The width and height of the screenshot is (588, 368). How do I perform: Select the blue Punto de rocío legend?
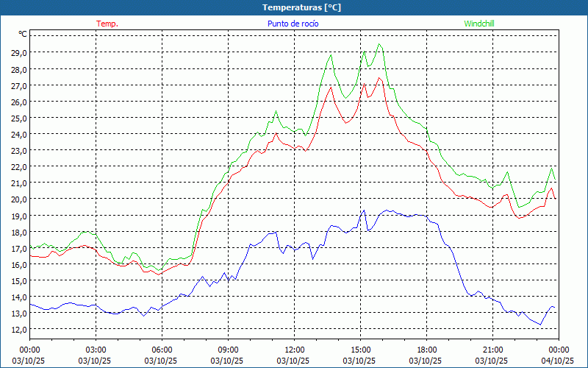(293, 24)
